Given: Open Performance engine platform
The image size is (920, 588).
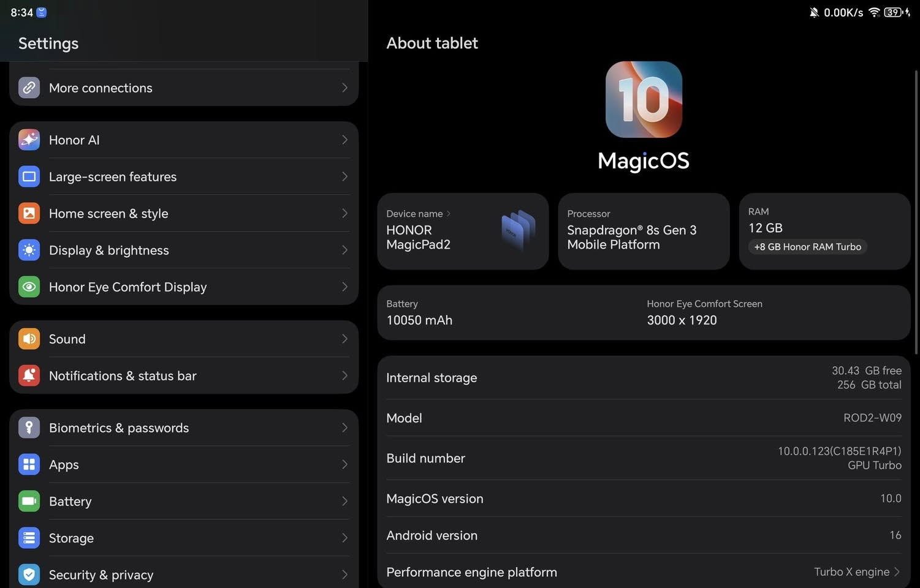Looking at the screenshot, I should (x=644, y=571).
